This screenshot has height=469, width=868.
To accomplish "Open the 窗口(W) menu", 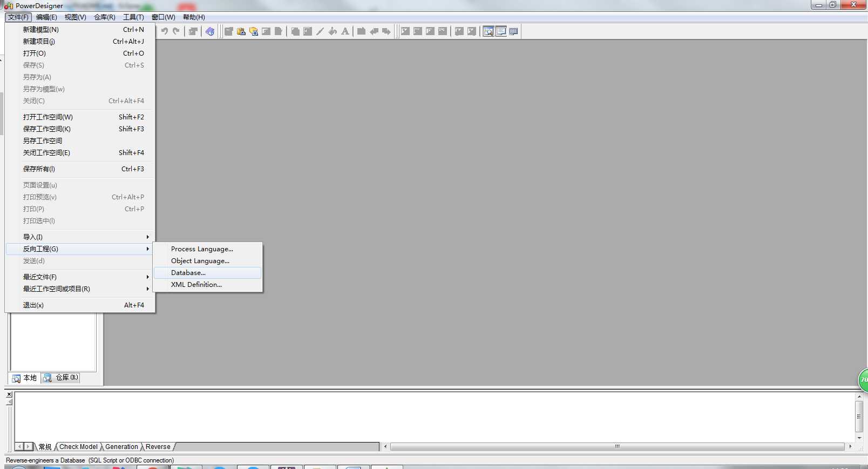I will tap(163, 17).
